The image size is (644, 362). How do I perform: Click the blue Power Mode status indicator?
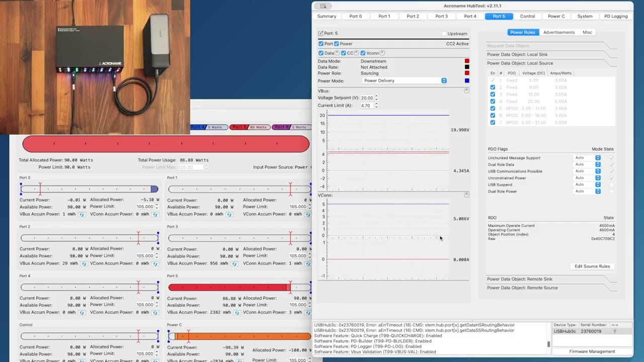coord(467,80)
